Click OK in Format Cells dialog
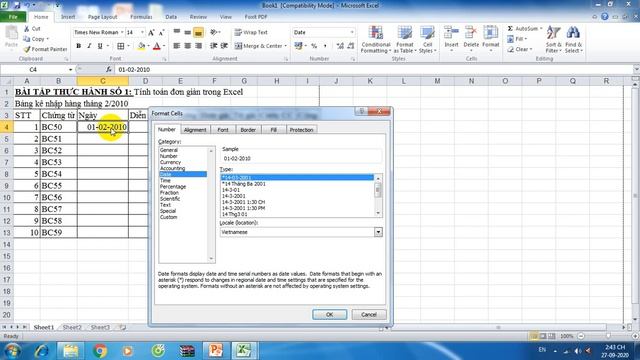 tap(329, 315)
